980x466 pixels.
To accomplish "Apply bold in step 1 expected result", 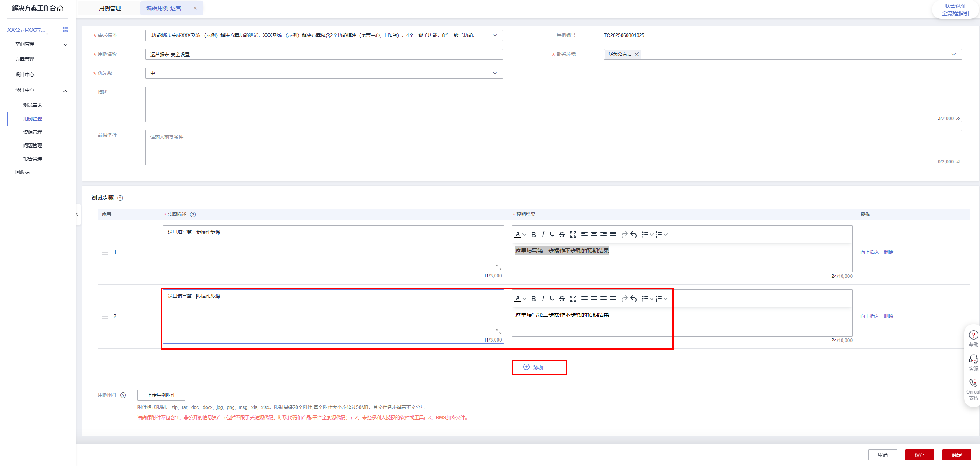I will point(533,235).
